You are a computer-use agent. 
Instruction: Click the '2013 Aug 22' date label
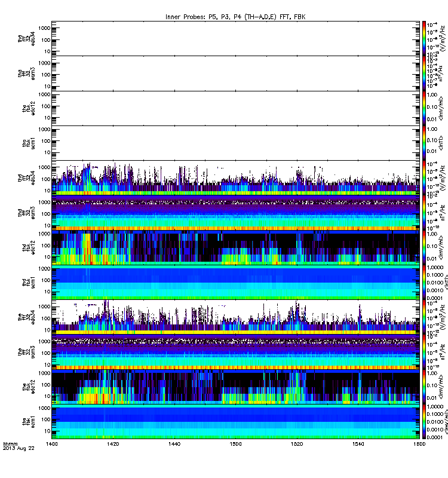(x=19, y=449)
